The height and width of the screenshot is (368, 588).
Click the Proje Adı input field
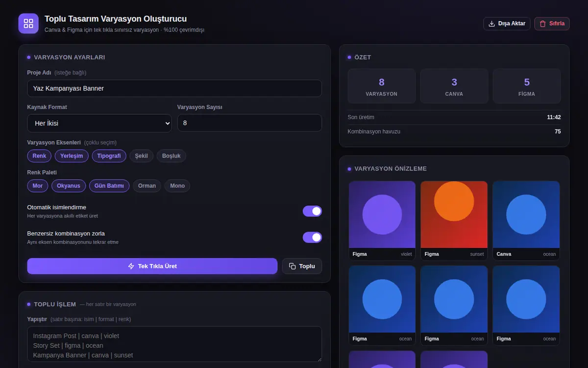174,88
